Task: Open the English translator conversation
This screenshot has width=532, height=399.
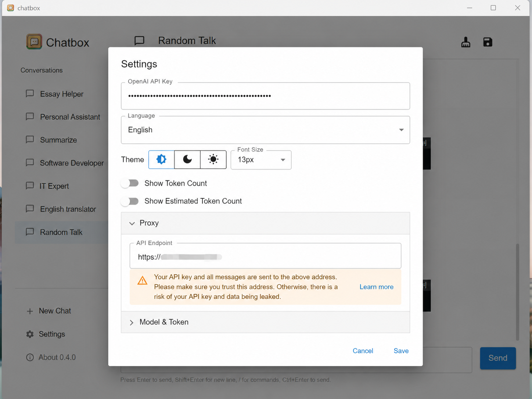Action: tap(61, 209)
